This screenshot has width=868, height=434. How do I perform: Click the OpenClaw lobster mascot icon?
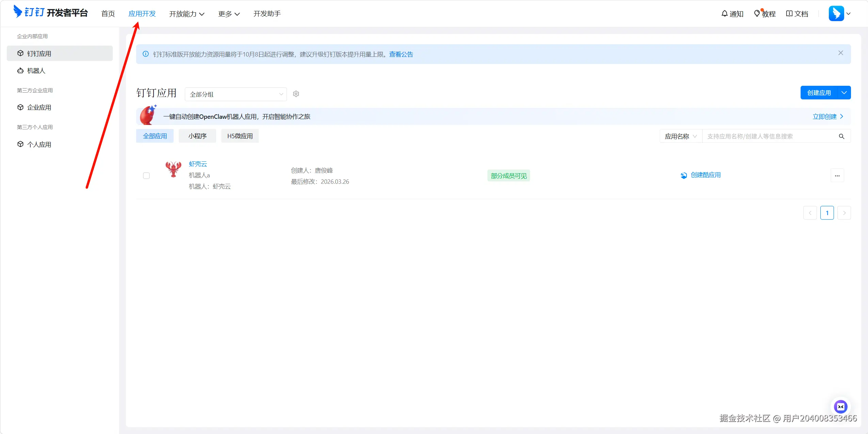[x=148, y=115]
